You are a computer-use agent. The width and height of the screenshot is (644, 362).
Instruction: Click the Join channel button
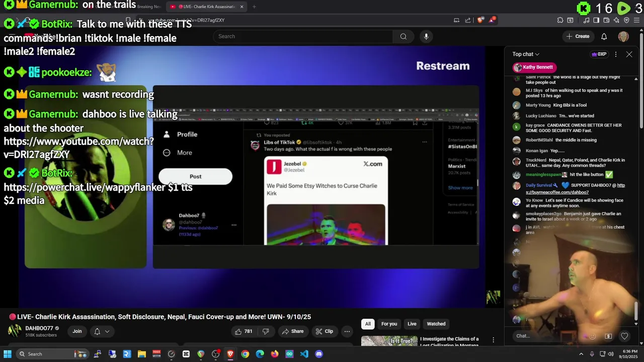point(77,331)
